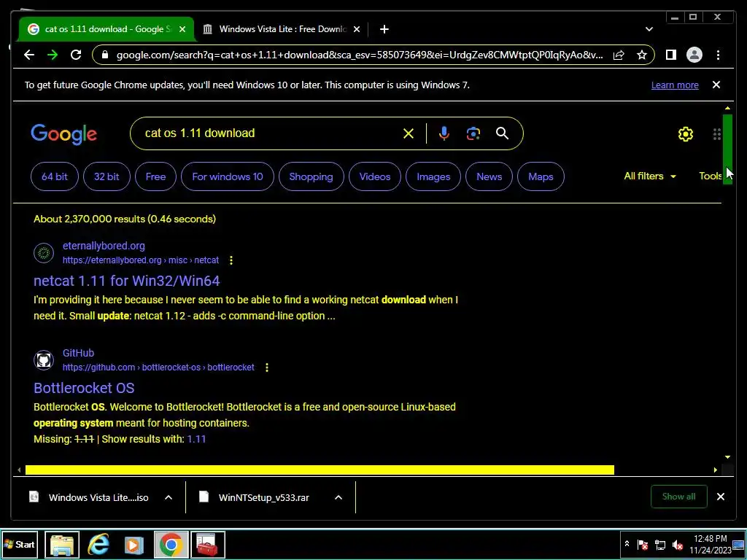The image size is (747, 560).
Task: Click the yellow horizontal scrollbar thumb
Action: [320, 470]
